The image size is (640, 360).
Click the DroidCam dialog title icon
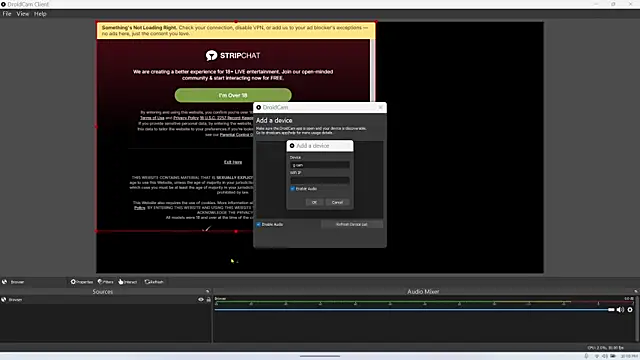(258, 107)
